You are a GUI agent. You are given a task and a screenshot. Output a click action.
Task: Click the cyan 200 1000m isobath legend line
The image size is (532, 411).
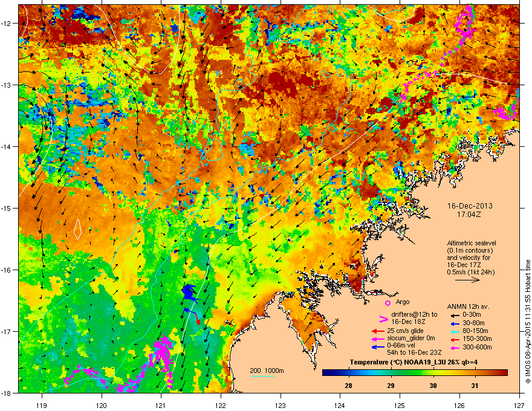point(262,376)
